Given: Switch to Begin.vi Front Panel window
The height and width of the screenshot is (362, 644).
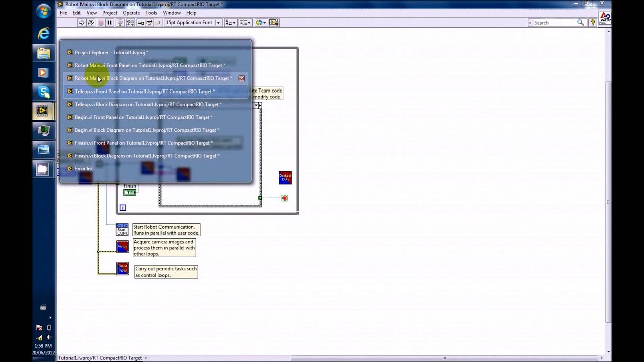Looking at the screenshot, I should pyautogui.click(x=155, y=117).
